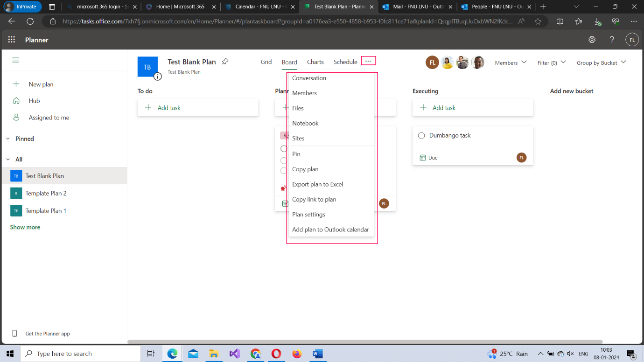The image size is (644, 362).
Task: Click Add new bucket
Action: coord(572,91)
